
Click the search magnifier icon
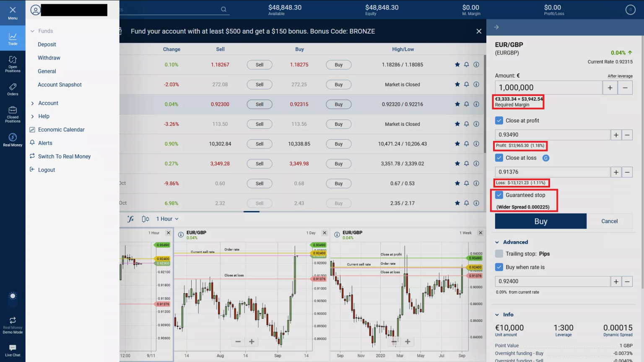pyautogui.click(x=223, y=9)
